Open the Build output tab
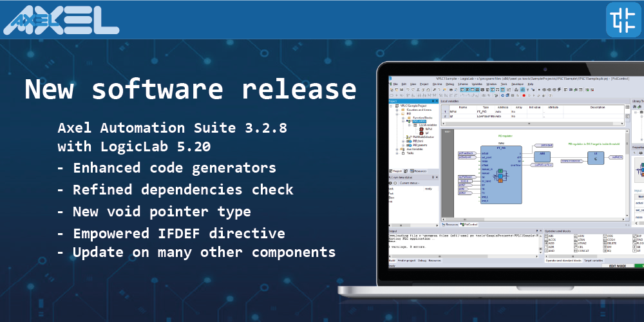Viewport: 644px width, 322px height. coord(392,260)
